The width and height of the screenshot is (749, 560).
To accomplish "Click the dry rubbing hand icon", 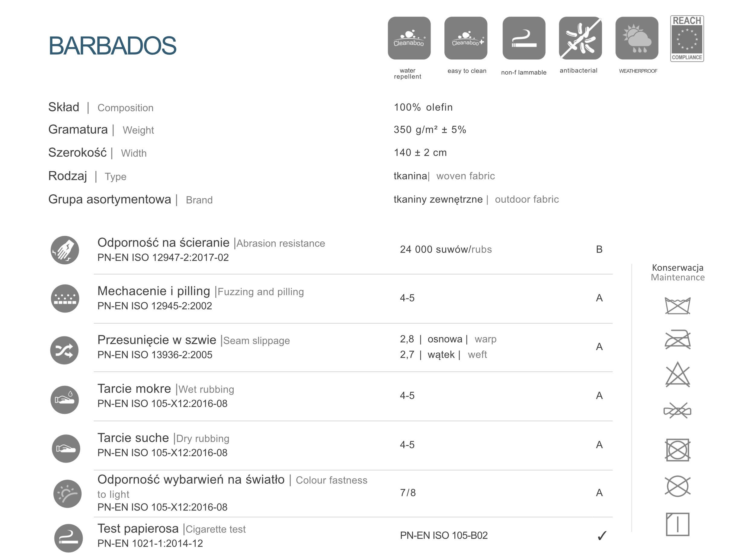I will tap(66, 448).
